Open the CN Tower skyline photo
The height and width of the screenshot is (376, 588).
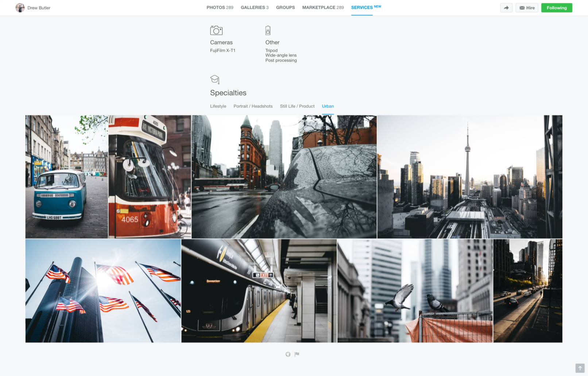point(469,177)
